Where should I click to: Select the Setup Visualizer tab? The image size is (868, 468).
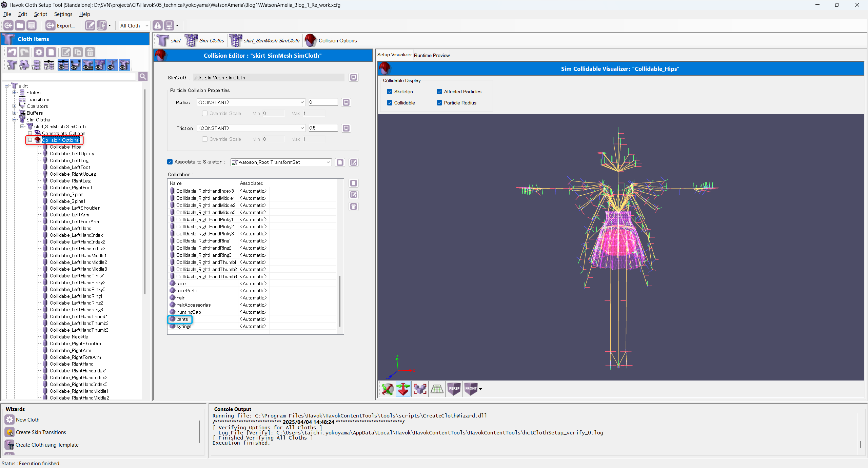(395, 55)
